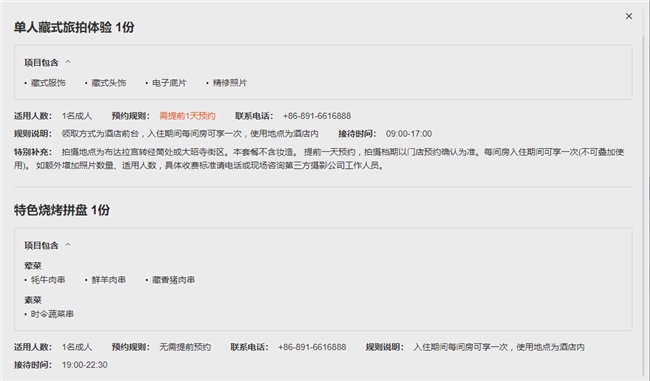Select the 精修照片 item
The image size is (650, 381).
pyautogui.click(x=230, y=83)
